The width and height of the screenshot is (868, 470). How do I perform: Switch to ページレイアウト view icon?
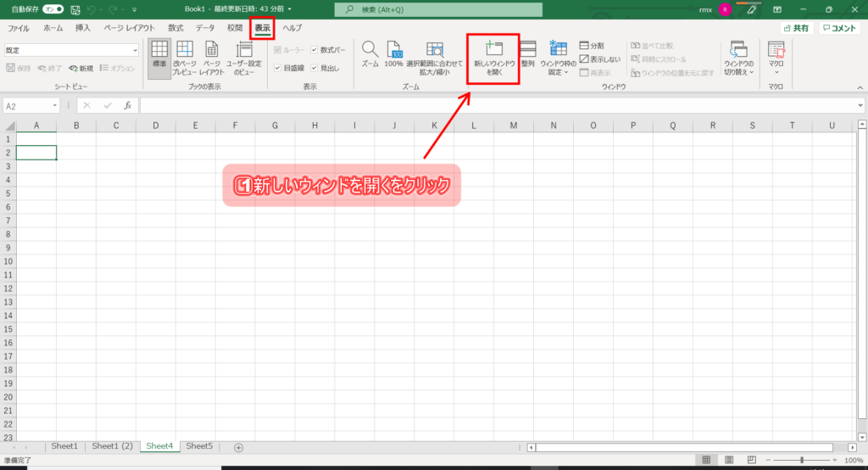[211, 58]
